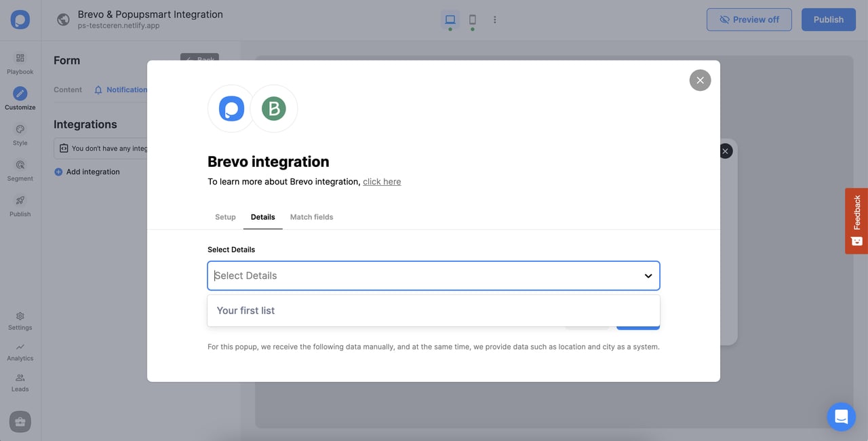Screen dimensions: 868x441
Task: Switch to the Match fields tab
Action: [311, 217]
